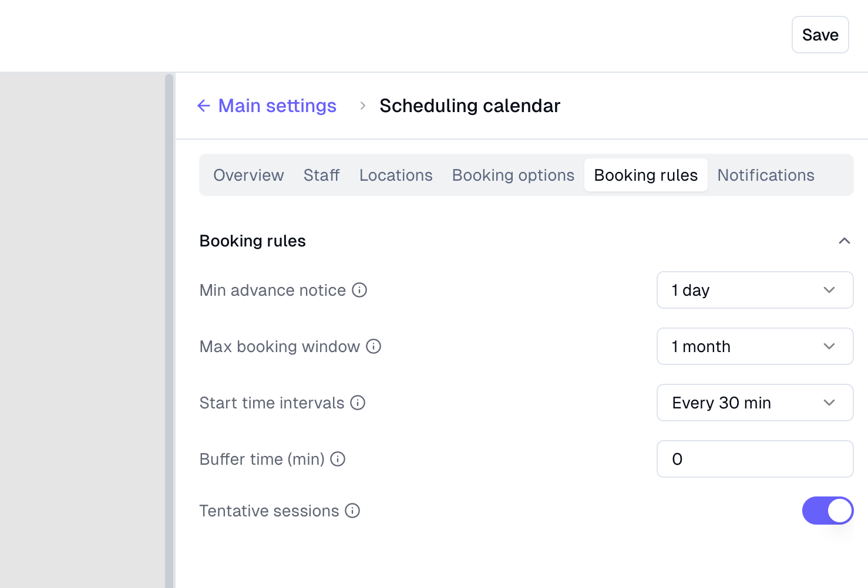
Task: Focus the Buffer time input field
Action: point(755,459)
